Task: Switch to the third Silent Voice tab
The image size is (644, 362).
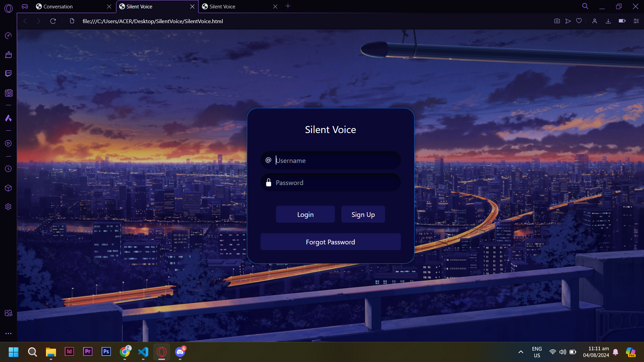Action: [x=222, y=7]
